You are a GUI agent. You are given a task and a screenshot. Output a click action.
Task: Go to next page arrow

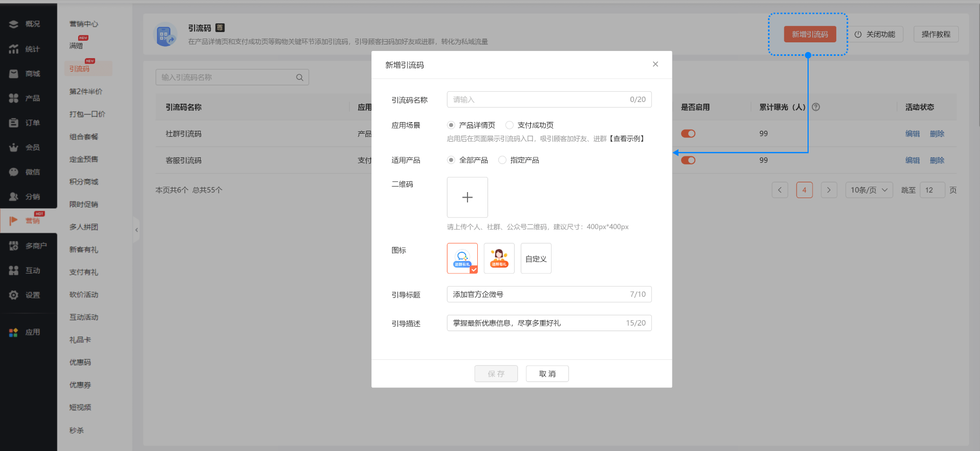(x=829, y=190)
